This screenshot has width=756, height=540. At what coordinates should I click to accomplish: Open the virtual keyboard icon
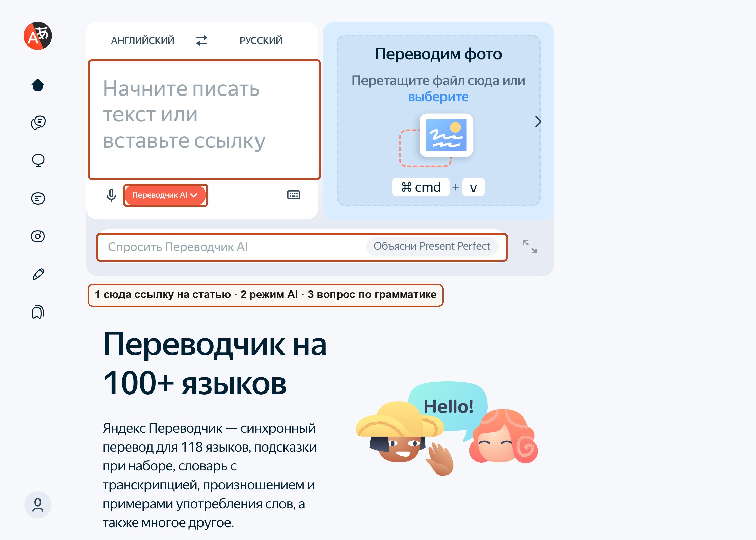pyautogui.click(x=294, y=195)
